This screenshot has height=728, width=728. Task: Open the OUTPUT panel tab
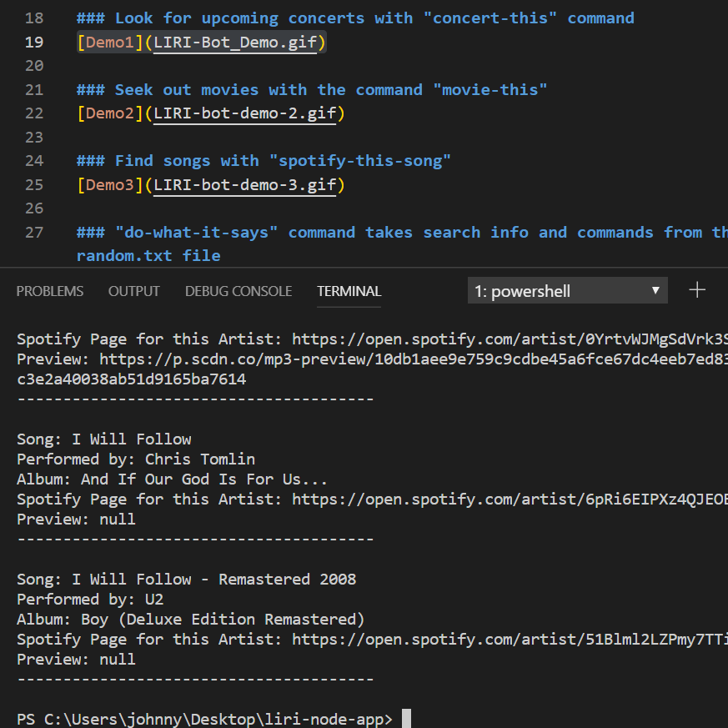pyautogui.click(x=133, y=291)
